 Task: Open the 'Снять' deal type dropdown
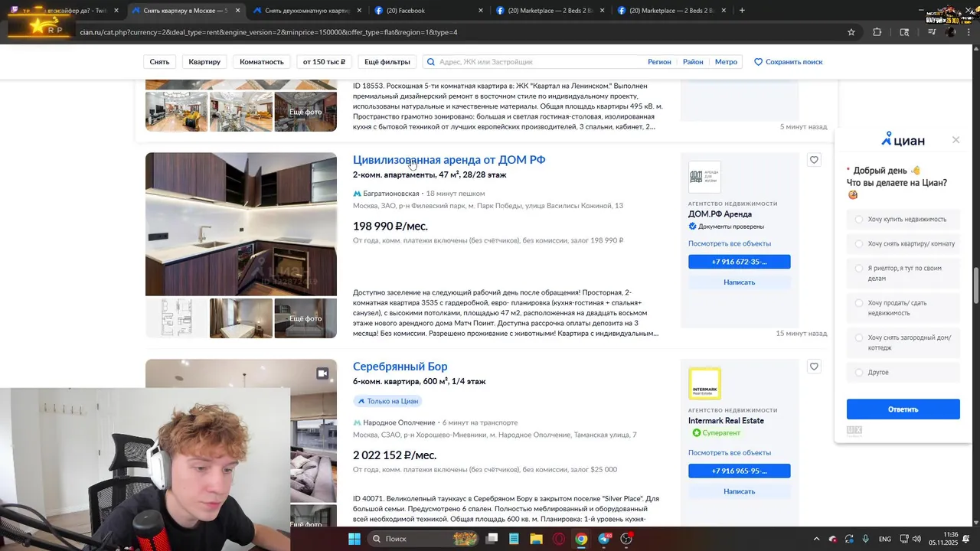[x=159, y=62]
